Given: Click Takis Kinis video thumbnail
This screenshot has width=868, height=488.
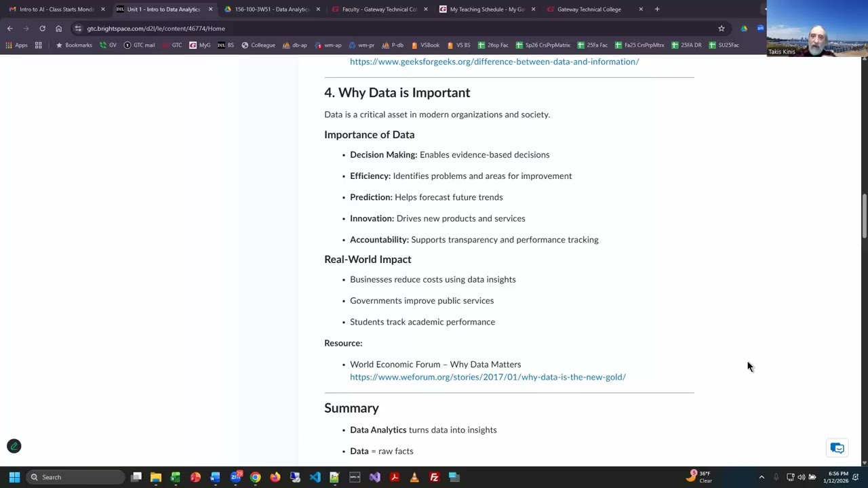Looking at the screenshot, I should point(817,28).
